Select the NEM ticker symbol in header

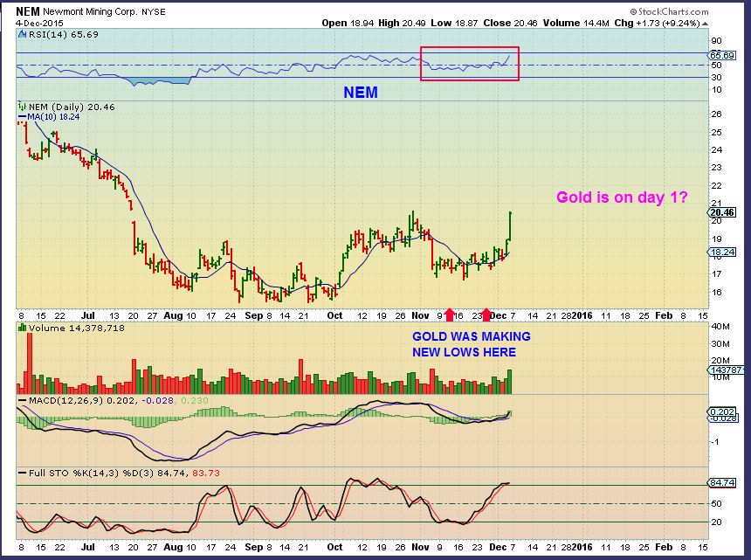[28, 11]
